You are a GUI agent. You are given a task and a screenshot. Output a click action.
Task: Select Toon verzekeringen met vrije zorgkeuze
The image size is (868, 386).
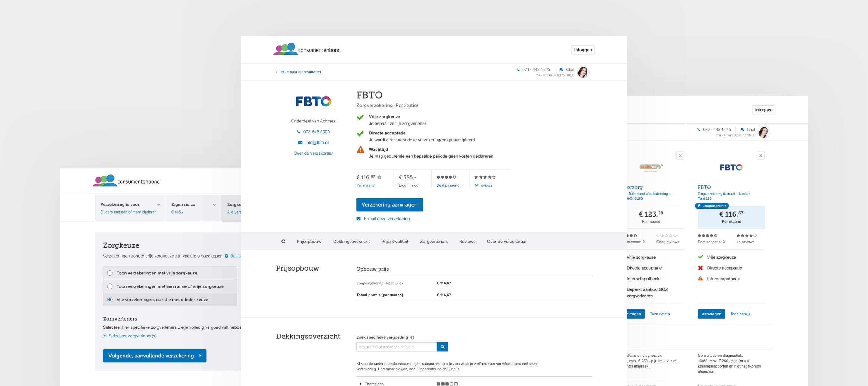pos(170,273)
